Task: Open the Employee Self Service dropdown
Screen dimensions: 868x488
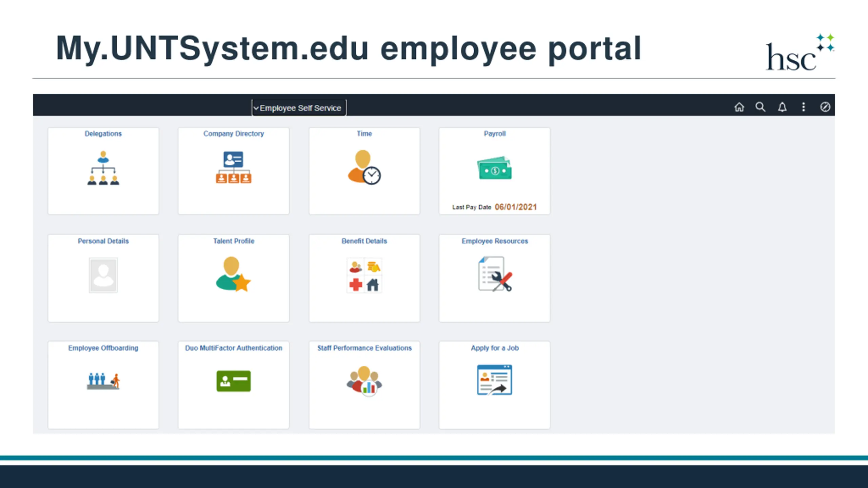Action: point(299,108)
